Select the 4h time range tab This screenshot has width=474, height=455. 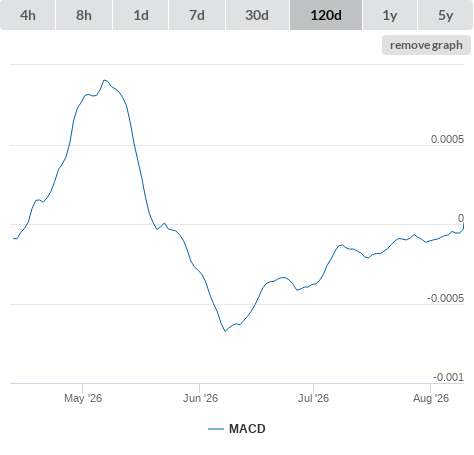[x=28, y=15]
